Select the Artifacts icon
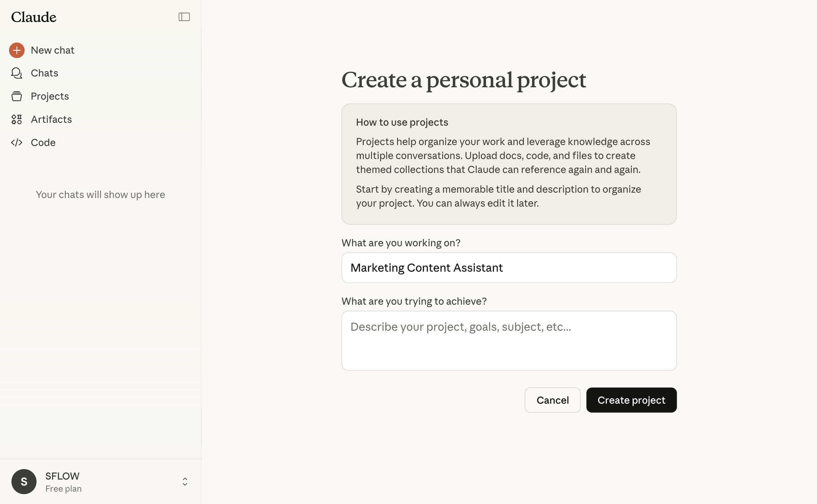 [x=16, y=119]
